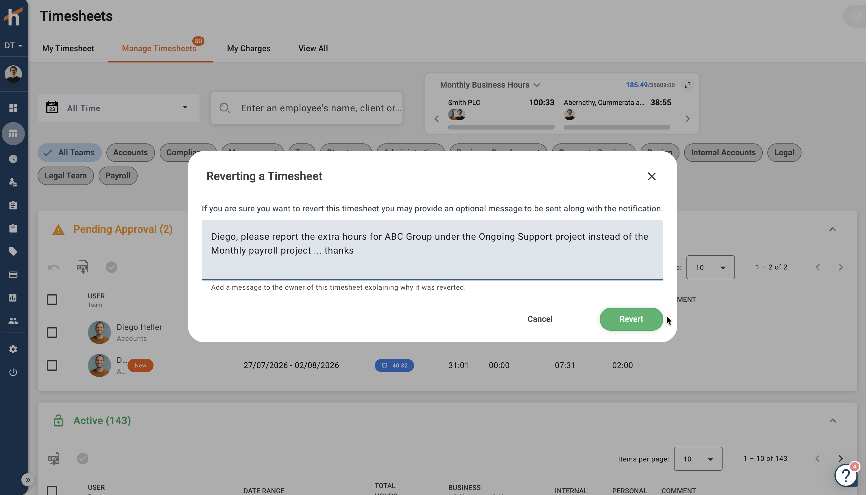This screenshot has height=495, width=868.
Task: Toggle the Accounts team filter chip
Action: tap(131, 153)
